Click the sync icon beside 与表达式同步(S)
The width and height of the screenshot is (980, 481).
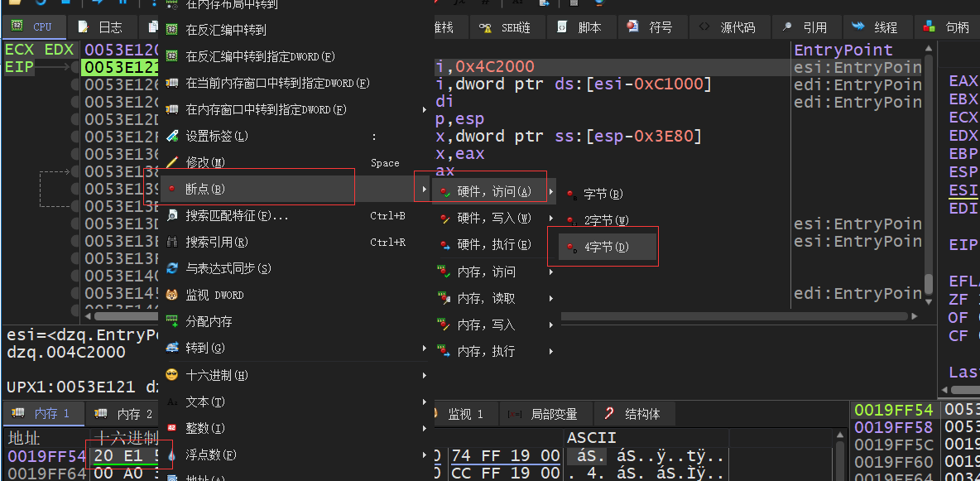172,268
